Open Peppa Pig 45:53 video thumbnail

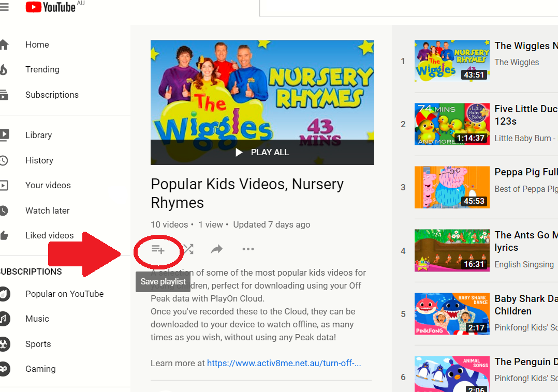click(452, 187)
